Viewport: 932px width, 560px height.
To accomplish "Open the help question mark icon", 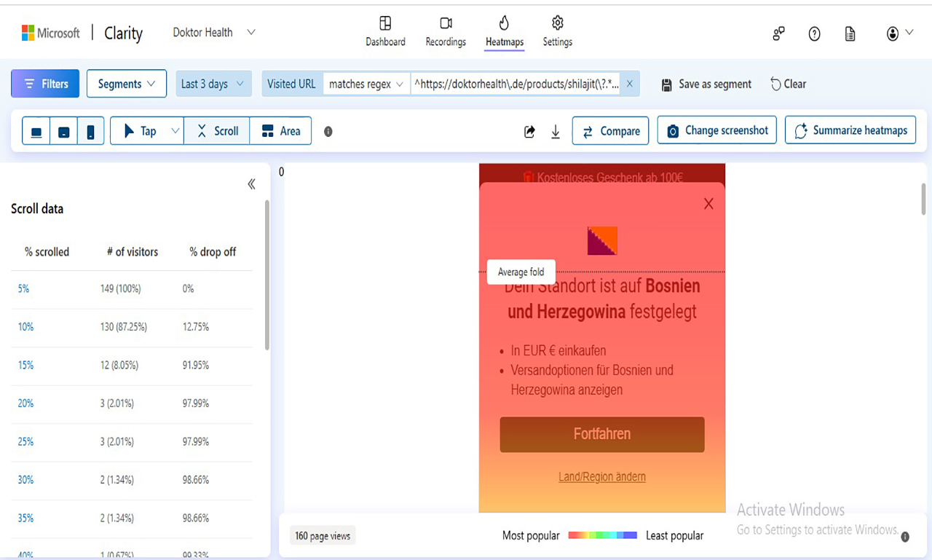I will 814,33.
